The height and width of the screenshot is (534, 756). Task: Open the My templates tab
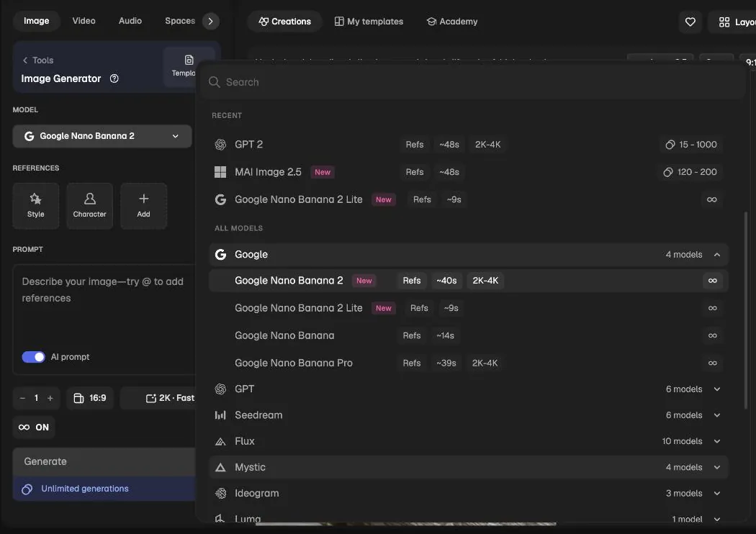coord(369,22)
